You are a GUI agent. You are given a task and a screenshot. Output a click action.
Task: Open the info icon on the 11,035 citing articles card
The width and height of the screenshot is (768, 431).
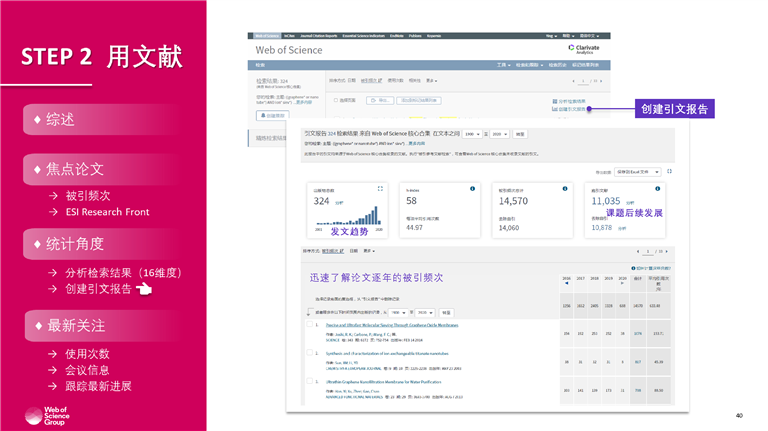[657, 189]
